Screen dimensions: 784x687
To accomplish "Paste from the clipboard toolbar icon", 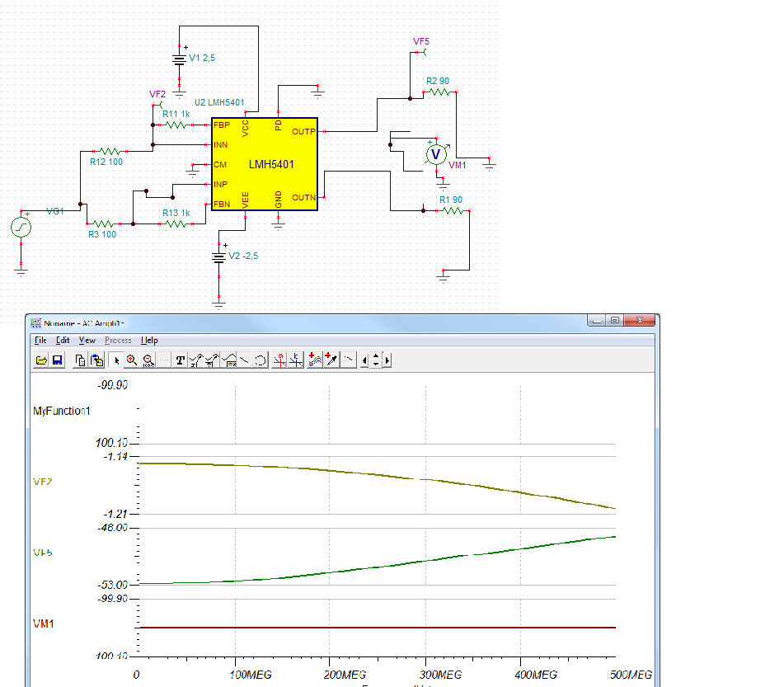I will click(97, 360).
